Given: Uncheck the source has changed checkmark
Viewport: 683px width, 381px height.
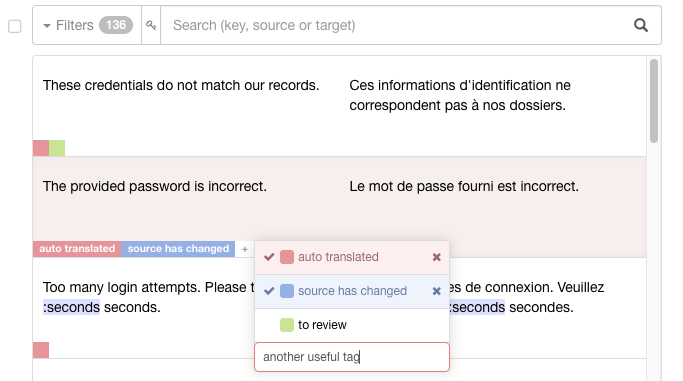Looking at the screenshot, I should click(x=269, y=291).
